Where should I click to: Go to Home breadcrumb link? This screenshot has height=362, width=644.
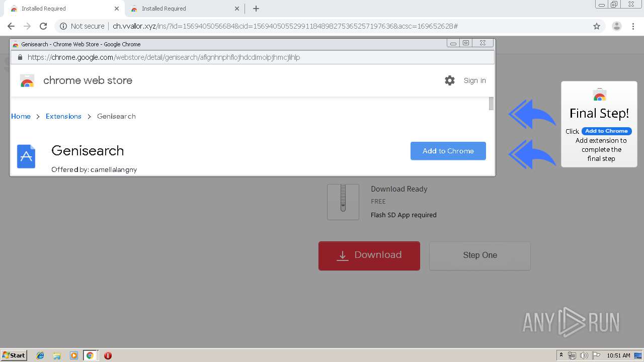pyautogui.click(x=21, y=116)
